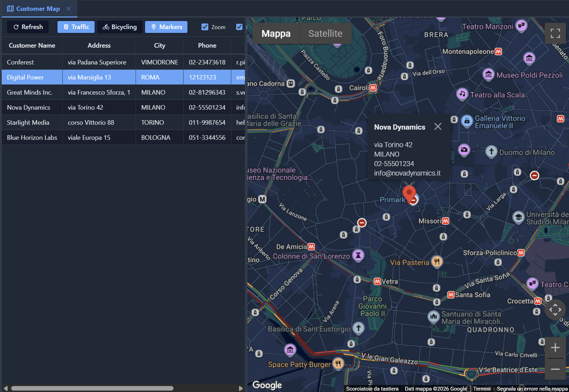The width and height of the screenshot is (569, 392).
Task: Click the Markers pin icon
Action: coord(154,27)
